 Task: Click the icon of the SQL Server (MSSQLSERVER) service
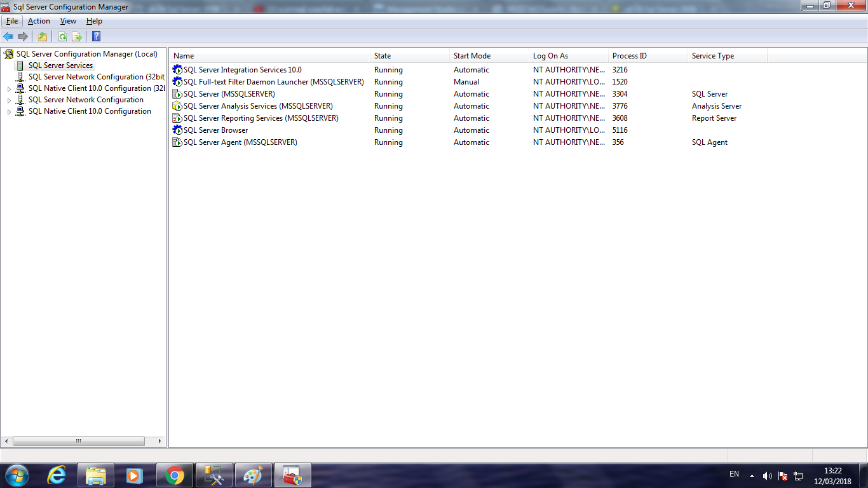177,94
